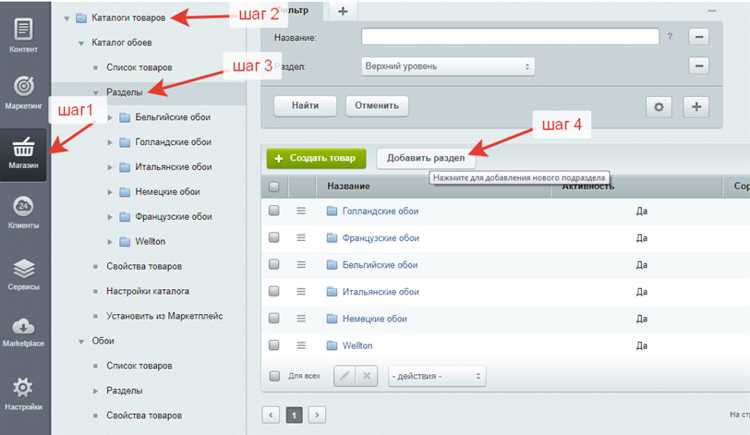The image size is (750, 435).
Task: Focus the Название filter text field
Action: click(510, 37)
